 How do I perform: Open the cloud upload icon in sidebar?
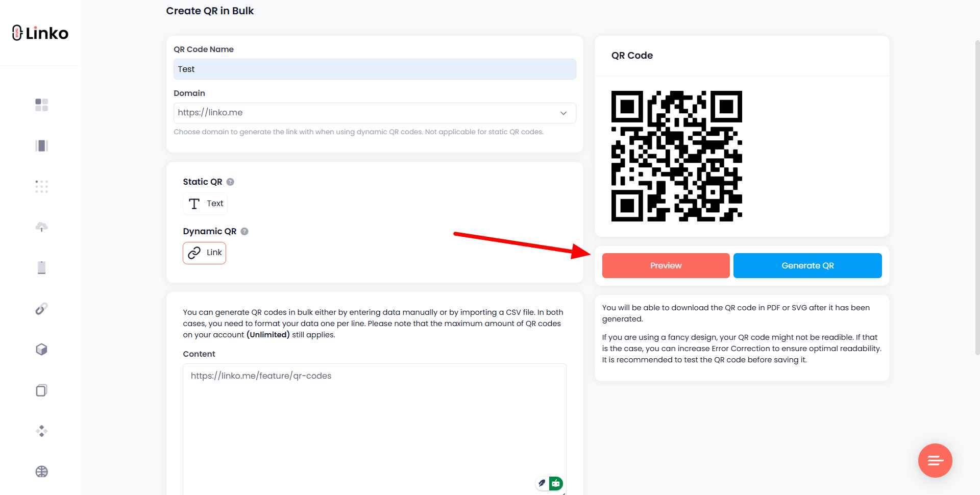pyautogui.click(x=42, y=227)
